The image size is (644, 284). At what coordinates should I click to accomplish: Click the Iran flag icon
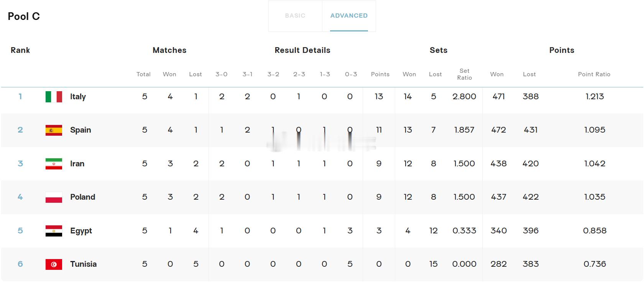pos(54,164)
